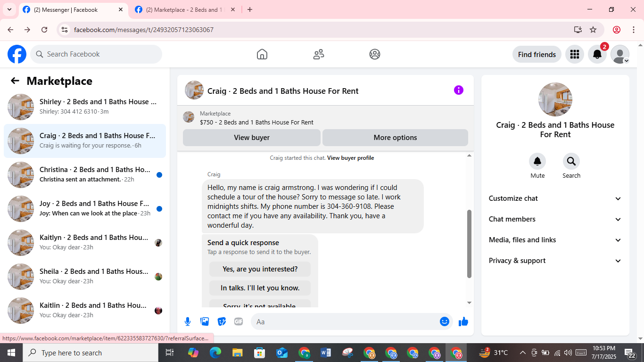The height and width of the screenshot is (362, 644).
Task: Open the Groups icon in top navigation
Action: click(x=375, y=54)
